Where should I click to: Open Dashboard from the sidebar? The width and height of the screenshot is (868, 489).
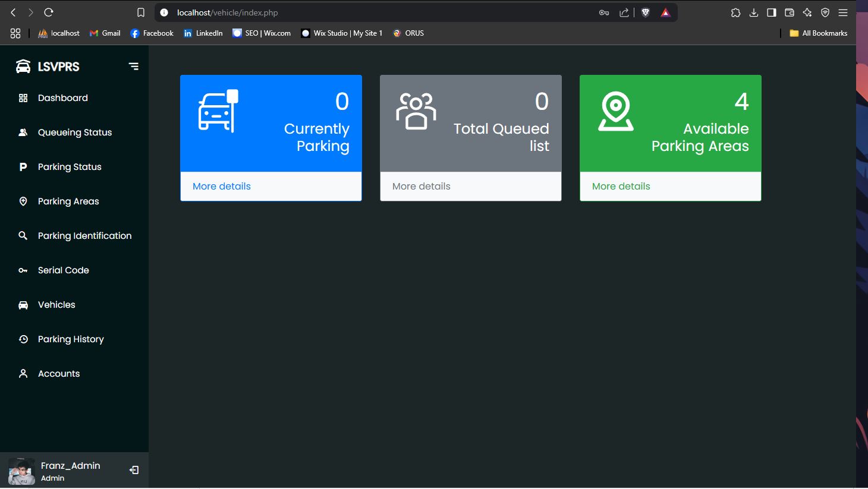pyautogui.click(x=62, y=98)
